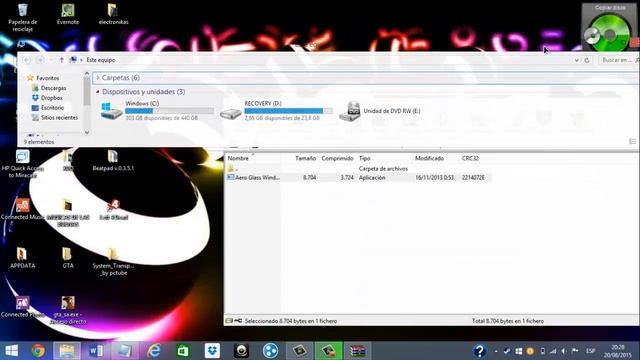Image resolution: width=640 pixels, height=360 pixels.
Task: Go up one level with the up arrow
Action: (62, 60)
